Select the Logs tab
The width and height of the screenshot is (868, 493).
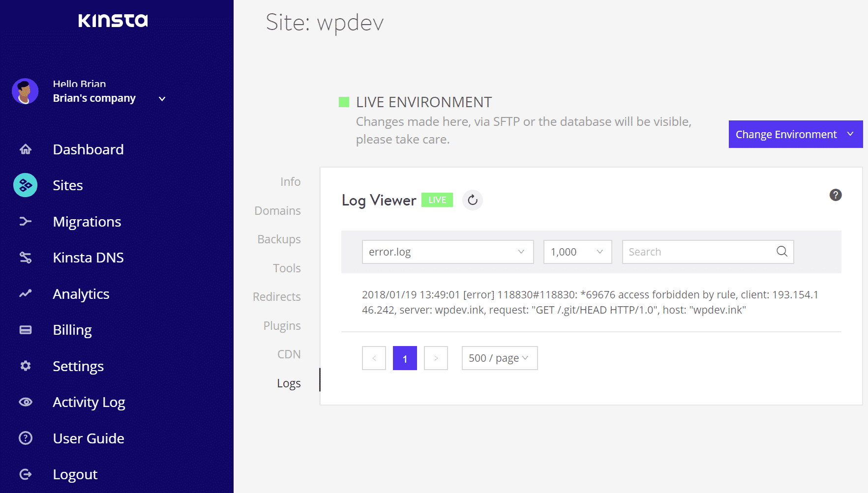click(289, 383)
